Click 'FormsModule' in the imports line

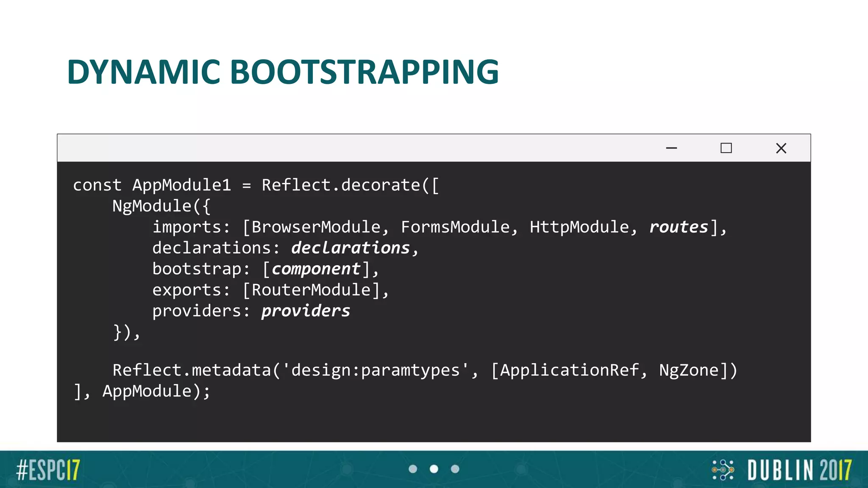click(455, 227)
